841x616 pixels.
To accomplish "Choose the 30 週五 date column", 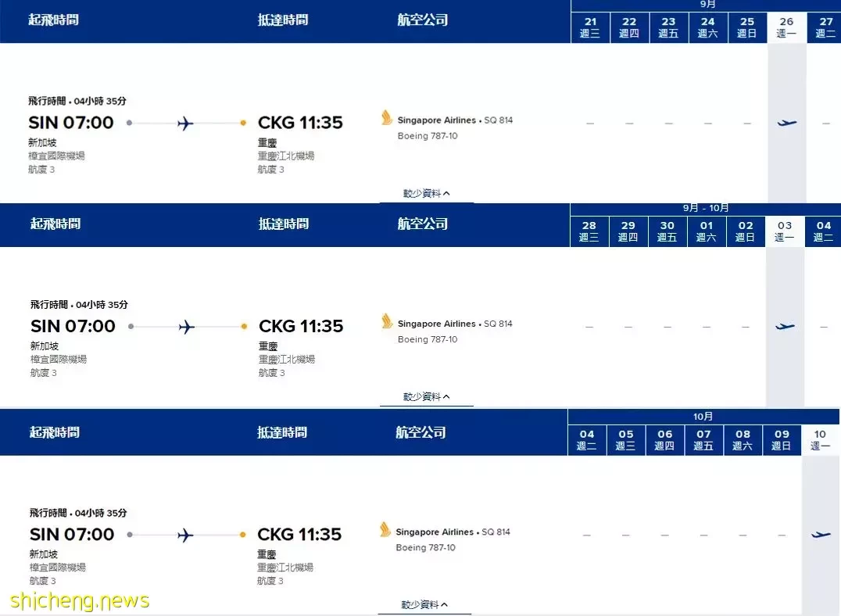I will tap(667, 231).
